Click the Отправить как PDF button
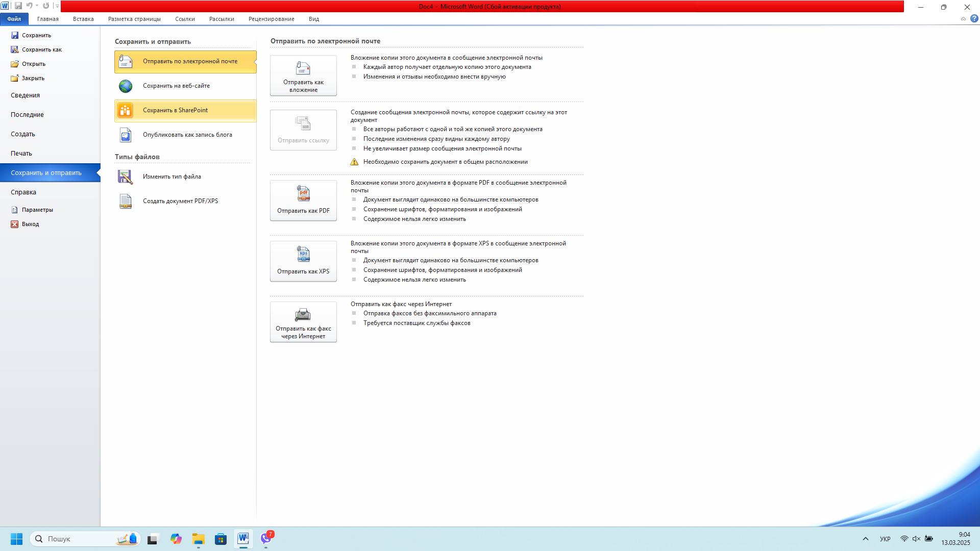The image size is (980, 551). [303, 201]
